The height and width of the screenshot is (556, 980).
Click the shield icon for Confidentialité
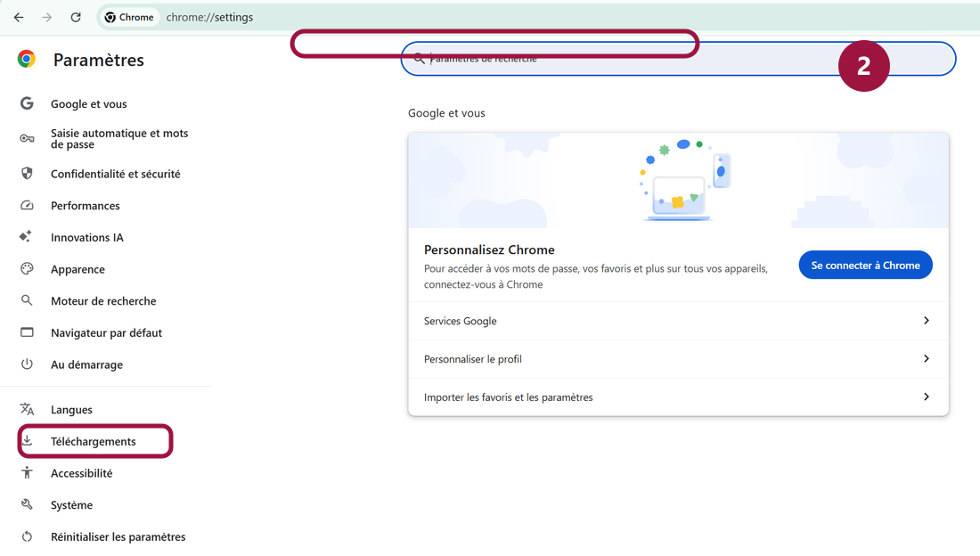[27, 173]
